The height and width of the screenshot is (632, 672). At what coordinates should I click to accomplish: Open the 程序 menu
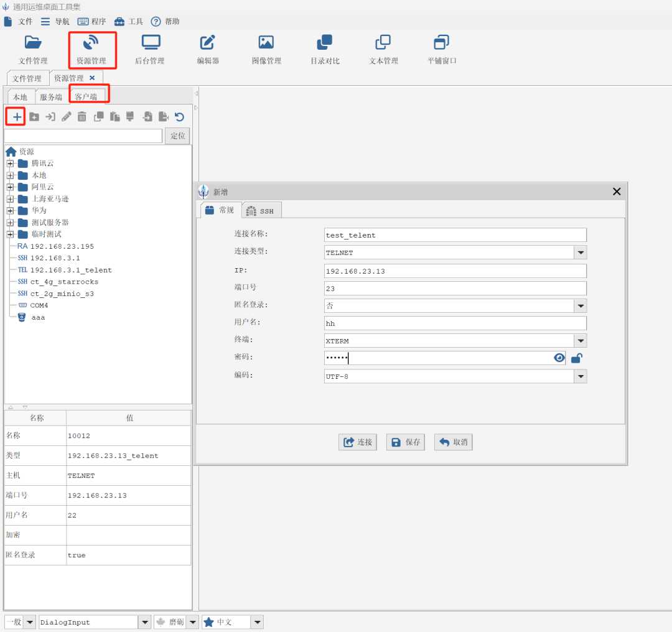click(x=91, y=21)
